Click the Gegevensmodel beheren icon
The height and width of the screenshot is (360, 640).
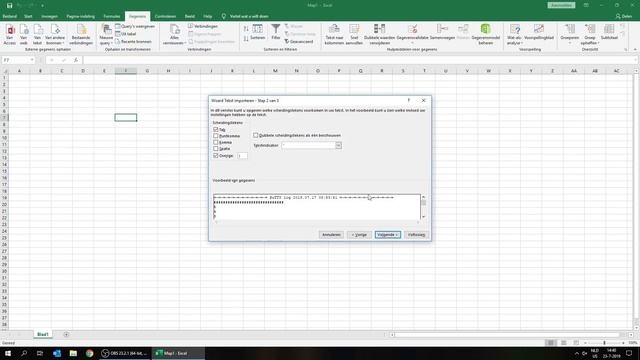point(485,29)
